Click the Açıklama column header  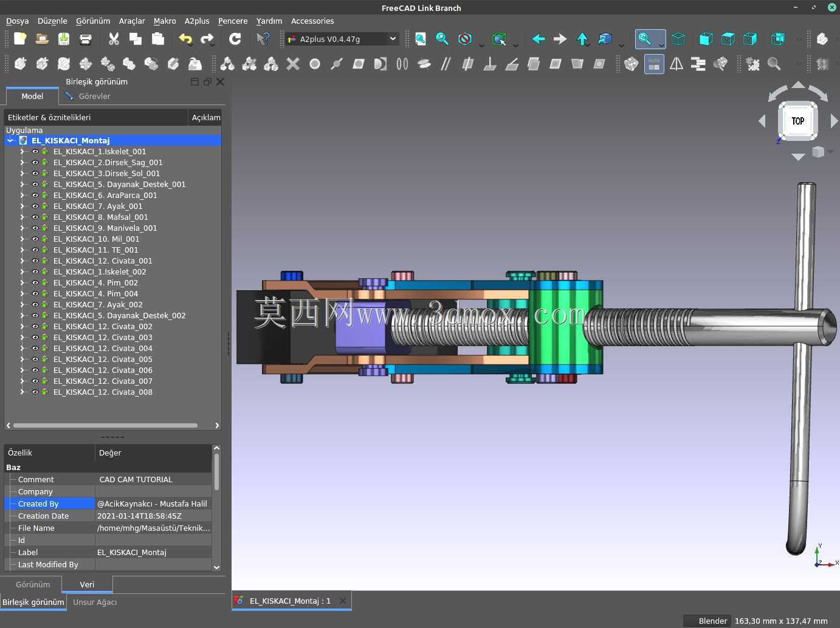coord(205,118)
